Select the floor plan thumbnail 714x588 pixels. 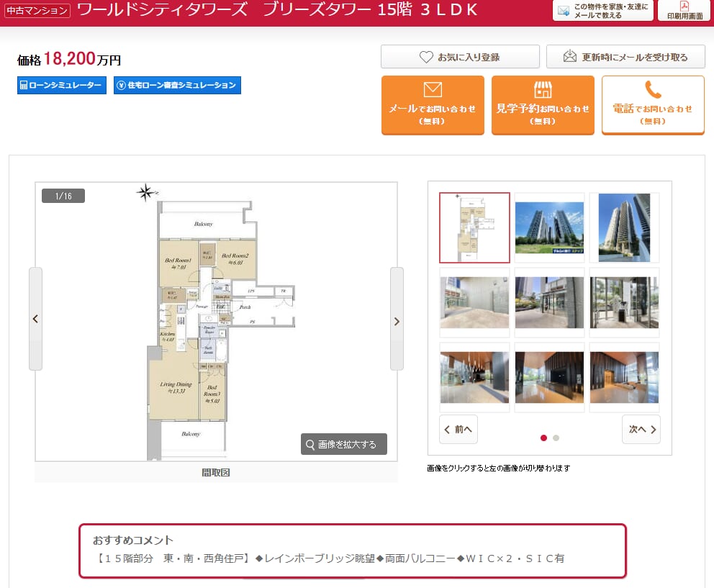(x=474, y=227)
